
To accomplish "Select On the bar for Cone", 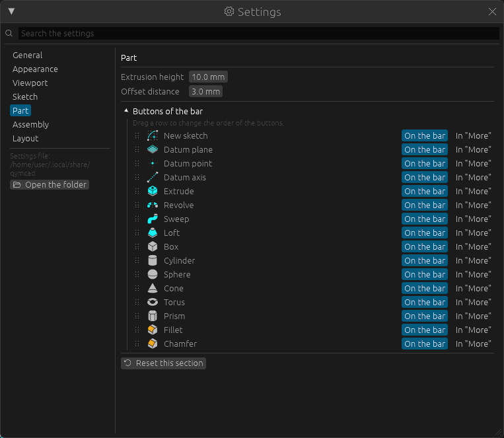I will (x=425, y=288).
